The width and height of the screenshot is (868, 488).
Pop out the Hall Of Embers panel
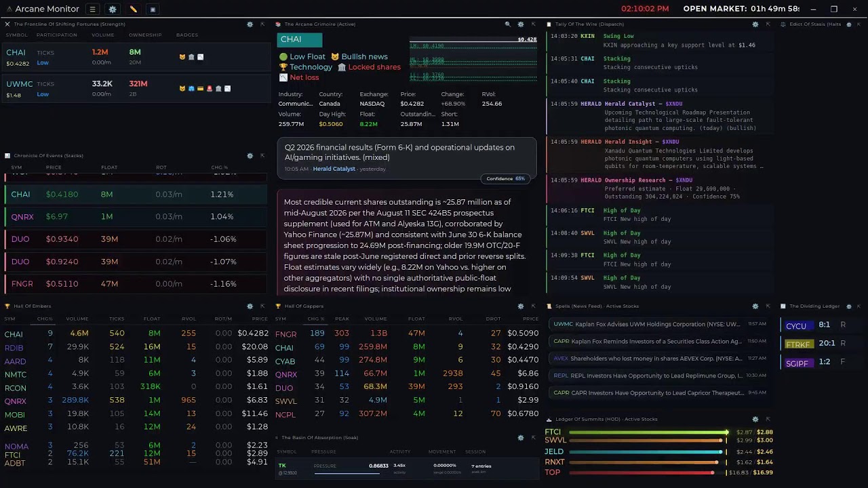tap(262, 306)
